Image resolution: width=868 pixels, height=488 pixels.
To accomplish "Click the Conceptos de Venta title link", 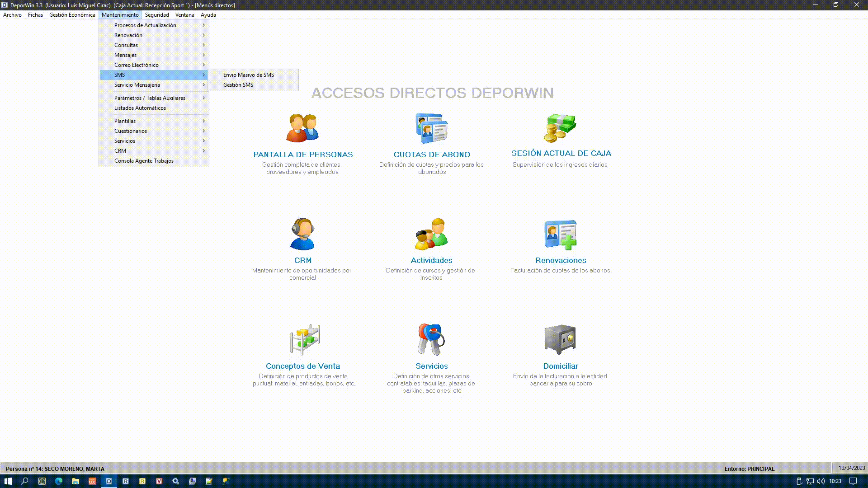I will (303, 366).
